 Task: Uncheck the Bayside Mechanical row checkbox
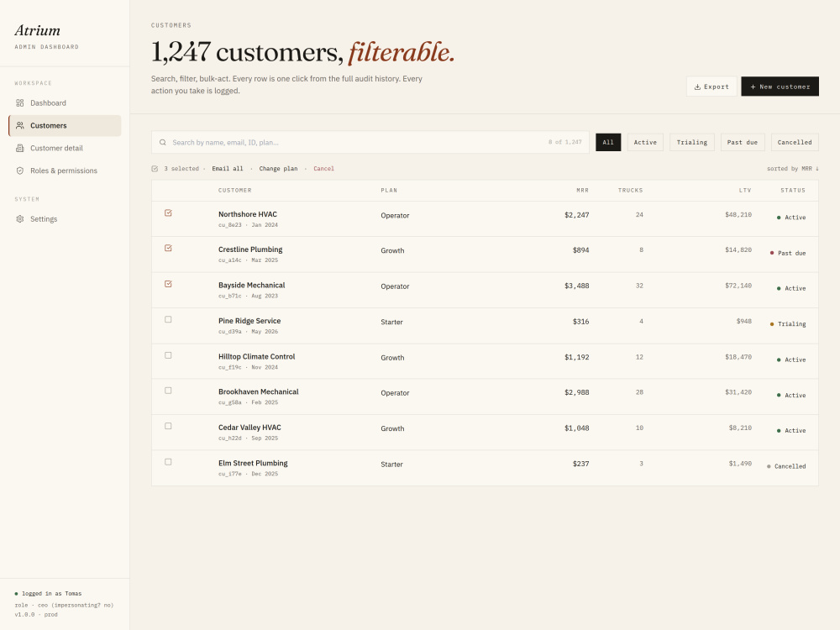[x=168, y=284]
